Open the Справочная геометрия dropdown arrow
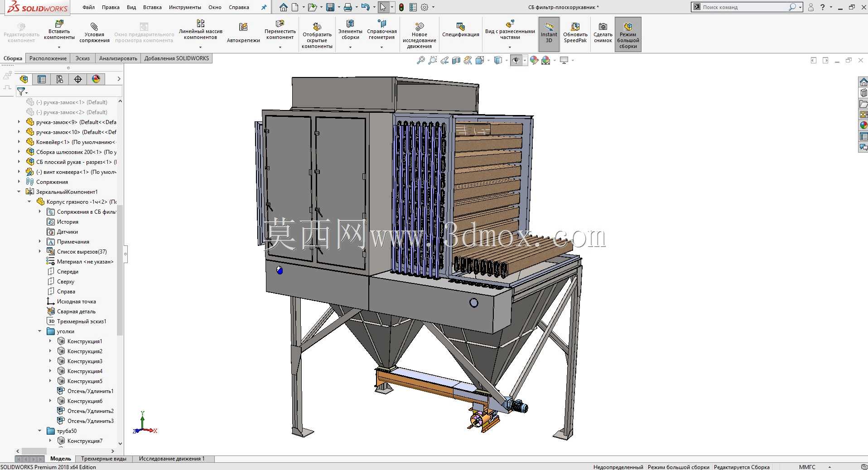Screen dimensions: 868x470 point(382,47)
